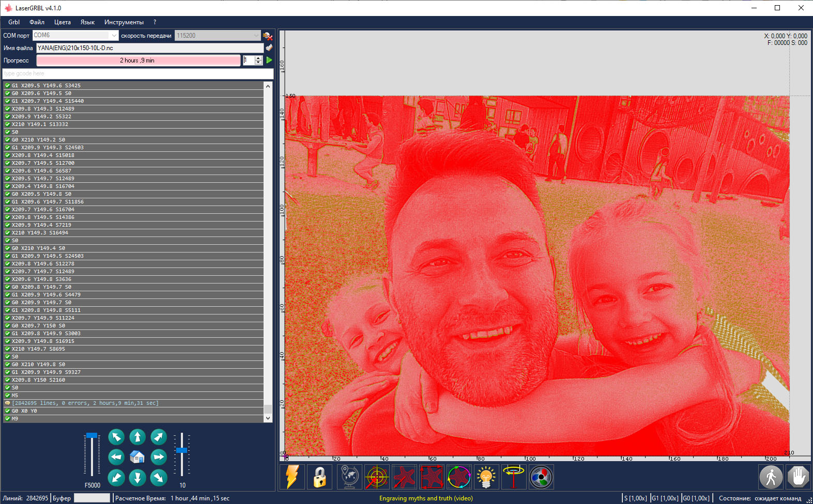Click the raised hand hold icon
This screenshot has height=504, width=813.
coord(798,477)
